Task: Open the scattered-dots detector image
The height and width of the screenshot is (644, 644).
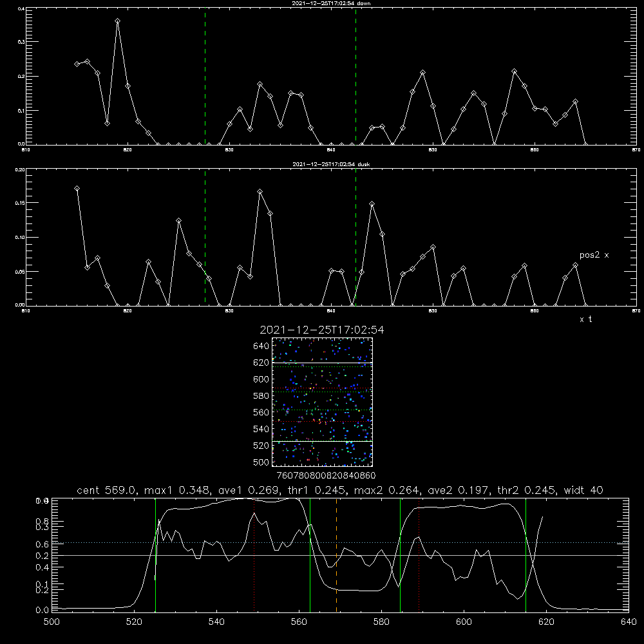Action: coord(323,402)
